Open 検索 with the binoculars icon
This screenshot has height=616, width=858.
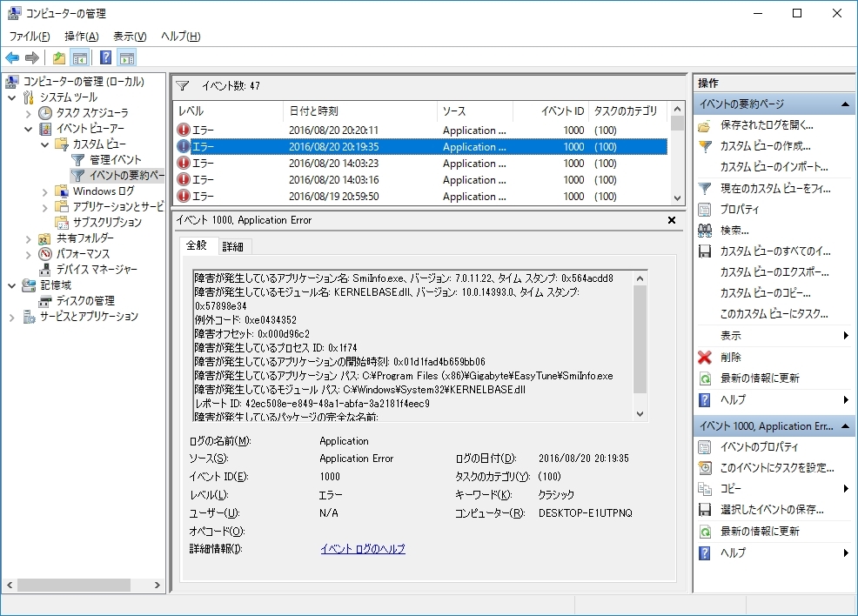[x=734, y=231]
